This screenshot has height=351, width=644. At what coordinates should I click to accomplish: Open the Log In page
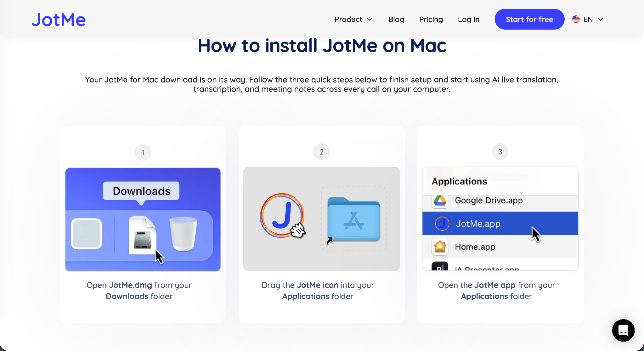click(x=469, y=20)
